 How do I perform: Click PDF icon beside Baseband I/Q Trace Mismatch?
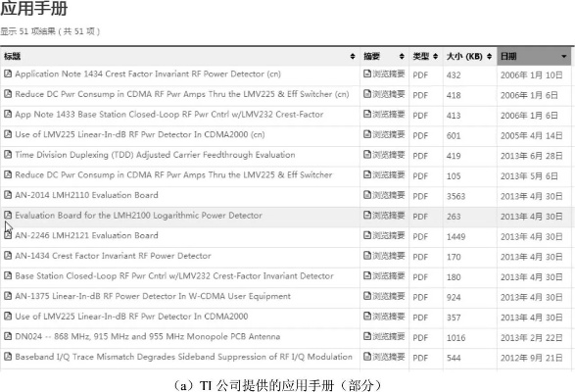(x=8, y=357)
